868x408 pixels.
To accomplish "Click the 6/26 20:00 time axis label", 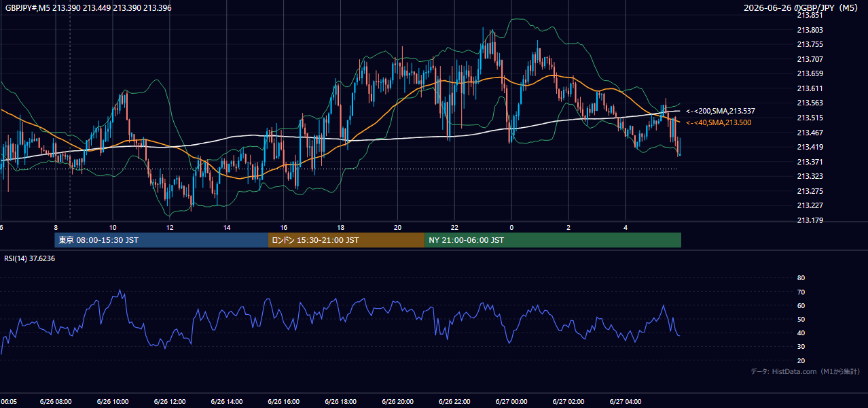I will 398,402.
